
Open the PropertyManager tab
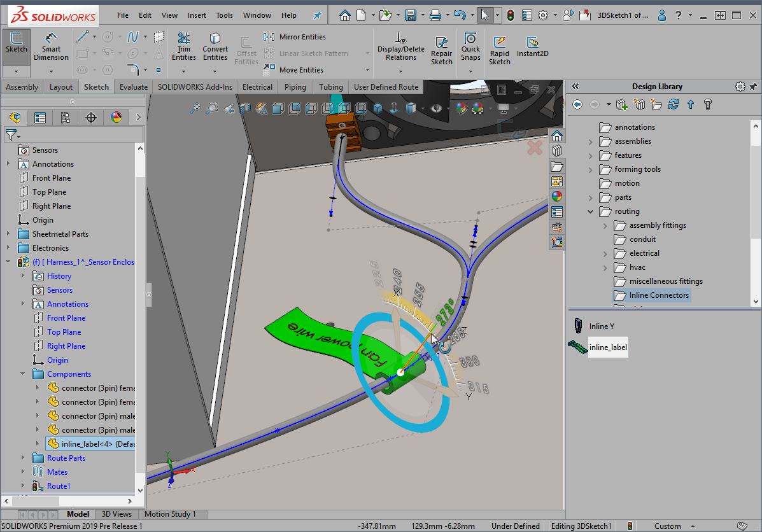(40, 118)
